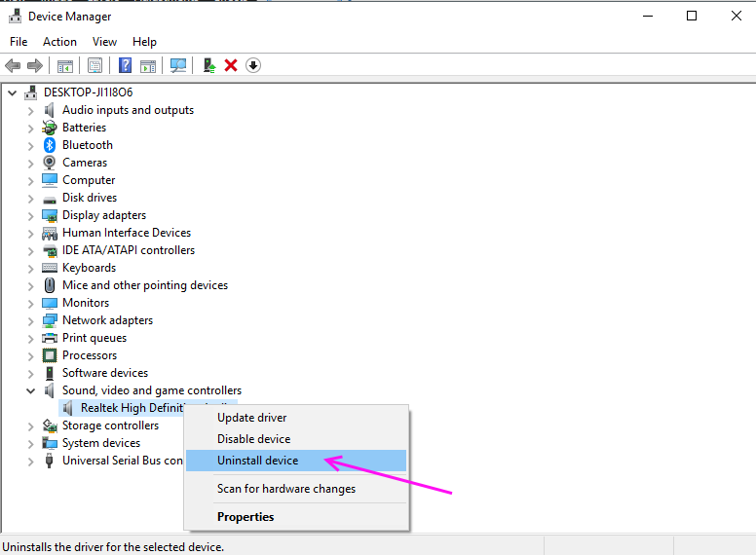Expand the IDE ATA/ATAPI controllers arrow
The image size is (756, 555).
point(30,251)
